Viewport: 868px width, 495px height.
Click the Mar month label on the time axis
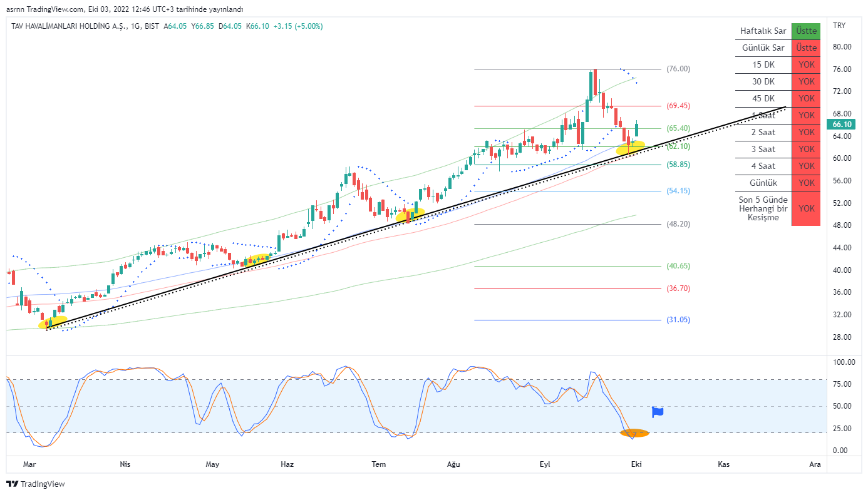(29, 464)
